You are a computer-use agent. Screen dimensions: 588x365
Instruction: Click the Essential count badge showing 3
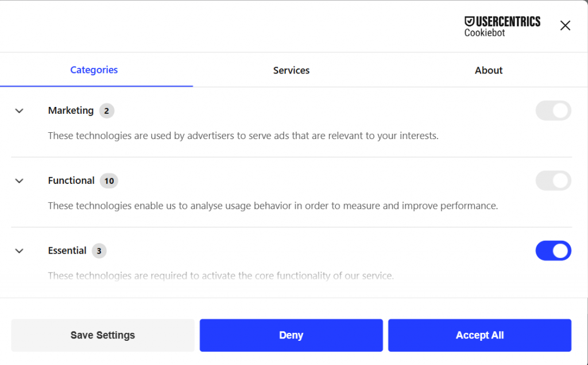[x=99, y=251]
